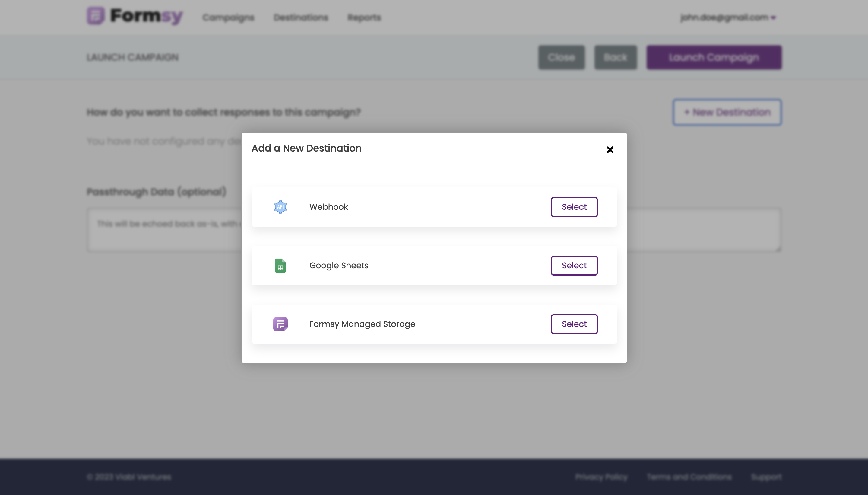Click the Launch Campaign button

[x=713, y=57]
